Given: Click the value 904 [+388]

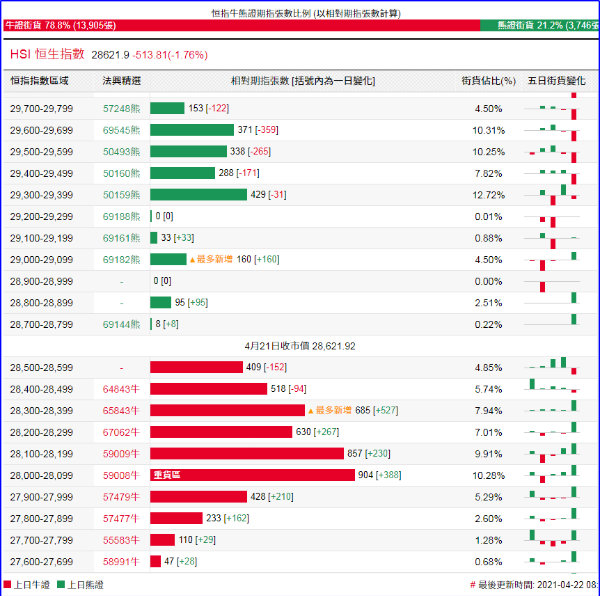Looking at the screenshot, I should [x=380, y=475].
